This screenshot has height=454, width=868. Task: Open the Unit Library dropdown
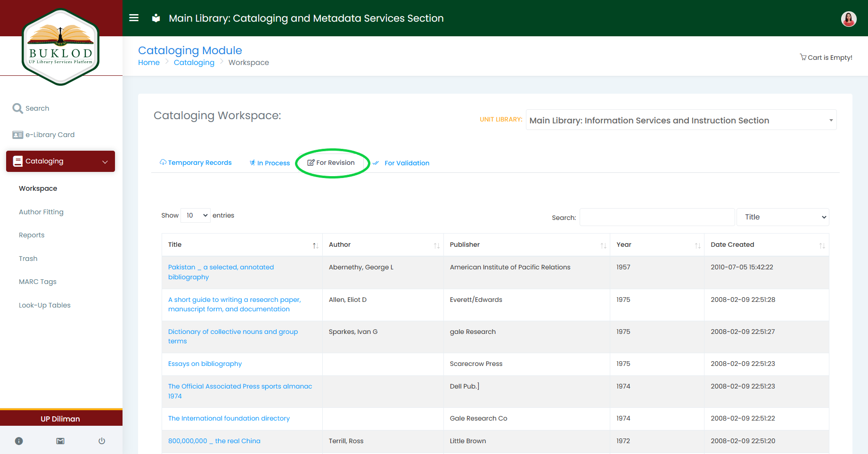(681, 120)
